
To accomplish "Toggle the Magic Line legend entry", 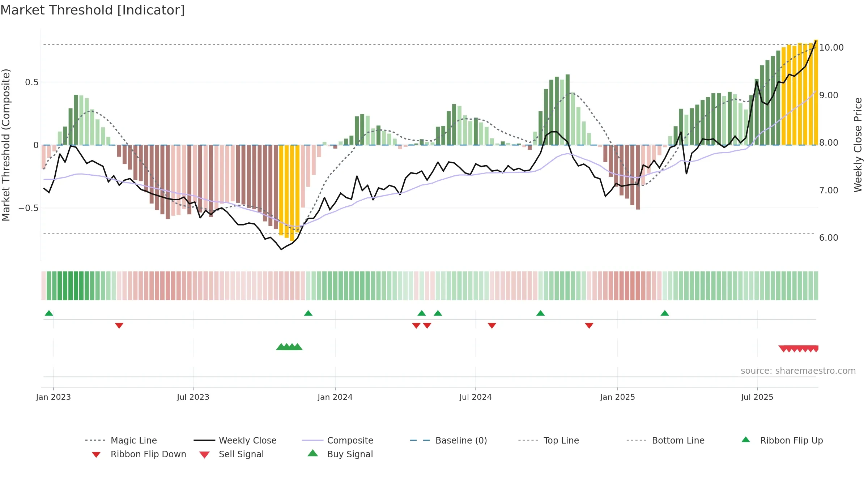I will tap(121, 440).
